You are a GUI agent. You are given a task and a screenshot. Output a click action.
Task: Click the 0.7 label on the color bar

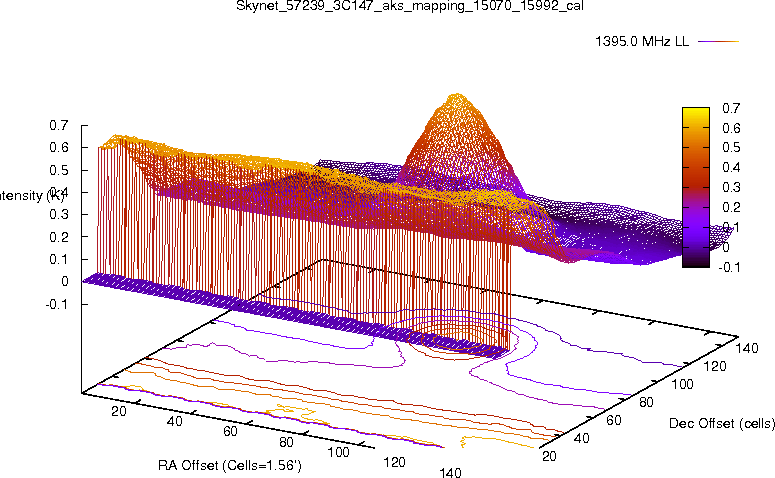click(731, 108)
